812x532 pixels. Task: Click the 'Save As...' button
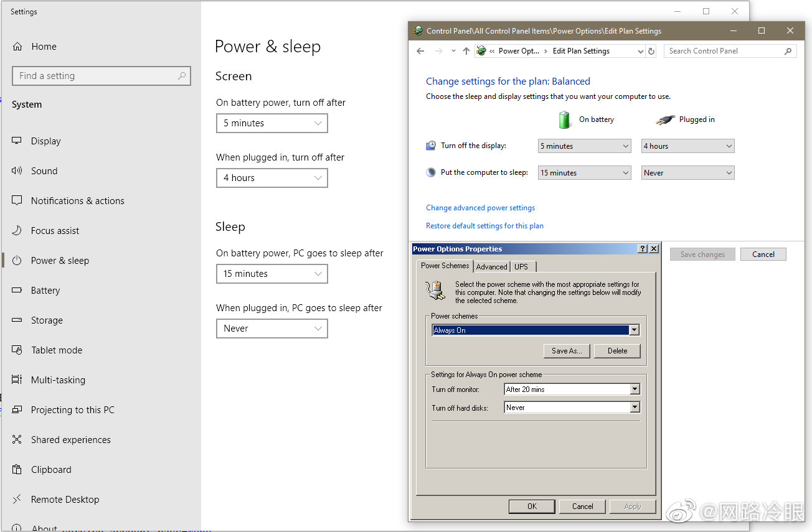coord(567,351)
